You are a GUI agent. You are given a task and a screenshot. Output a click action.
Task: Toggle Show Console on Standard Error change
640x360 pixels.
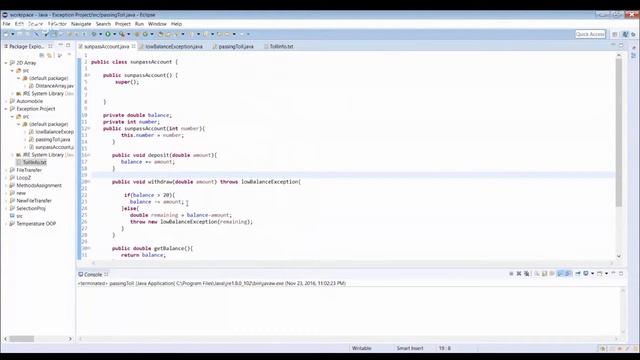tap(568, 273)
